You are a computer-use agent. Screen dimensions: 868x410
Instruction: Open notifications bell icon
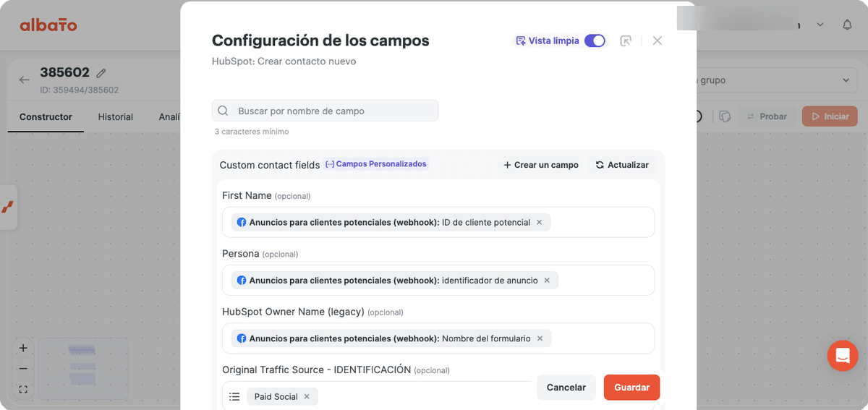pyautogui.click(x=847, y=25)
